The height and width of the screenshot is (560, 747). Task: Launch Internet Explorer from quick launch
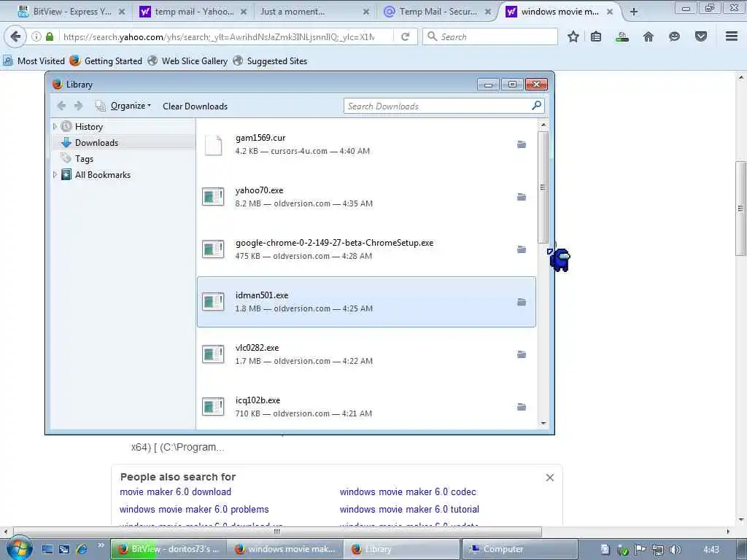pos(82,549)
